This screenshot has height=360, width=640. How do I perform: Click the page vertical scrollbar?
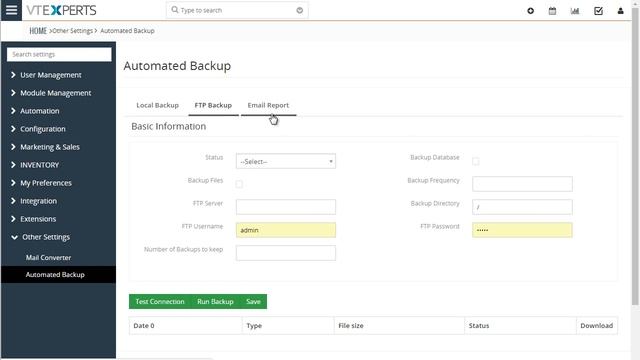pyautogui.click(x=635, y=157)
